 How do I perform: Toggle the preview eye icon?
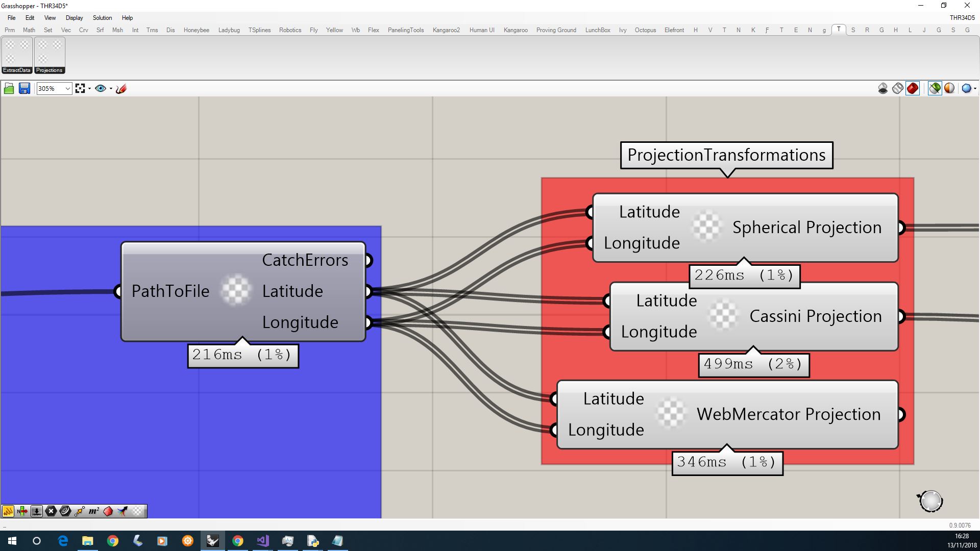point(101,88)
